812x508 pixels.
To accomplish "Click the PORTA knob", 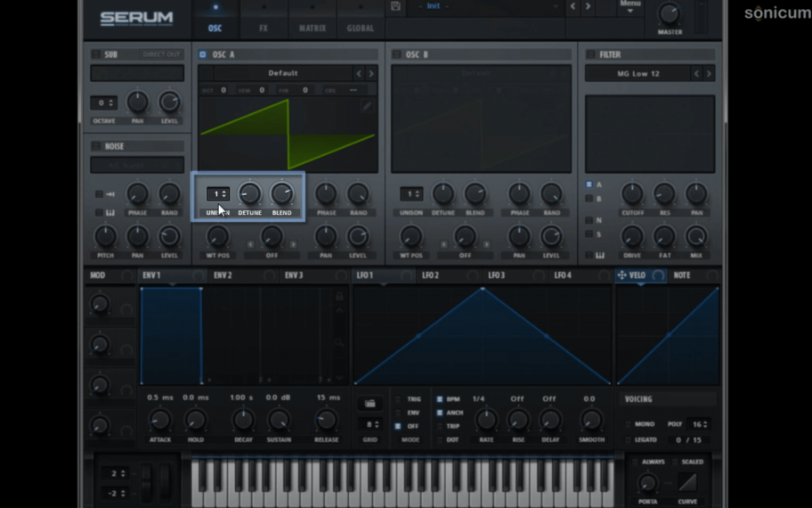I will (647, 483).
